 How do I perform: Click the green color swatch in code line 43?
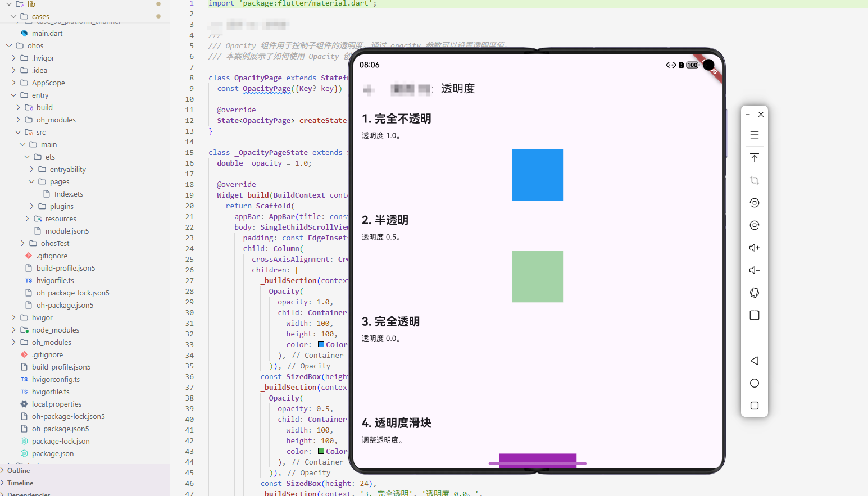point(321,451)
